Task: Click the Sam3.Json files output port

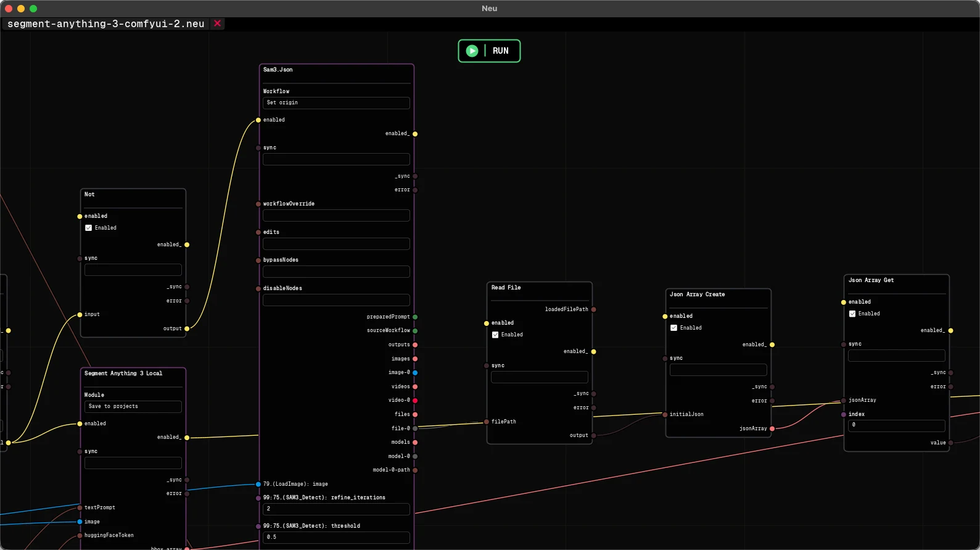Action: pyautogui.click(x=415, y=415)
